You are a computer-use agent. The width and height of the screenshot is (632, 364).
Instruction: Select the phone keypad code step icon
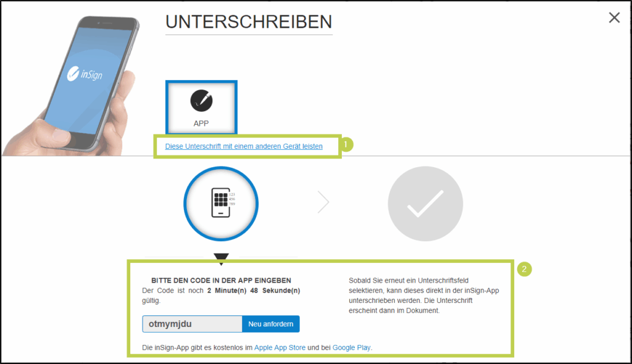click(x=221, y=203)
